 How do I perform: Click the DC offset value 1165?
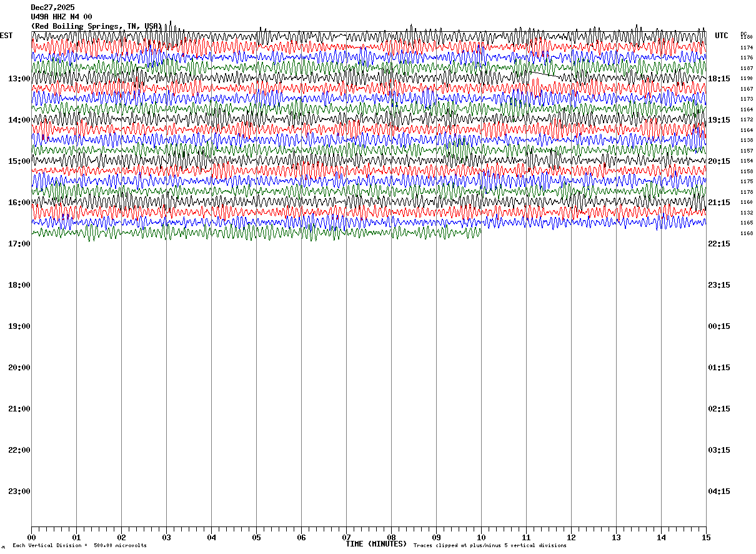(747, 223)
